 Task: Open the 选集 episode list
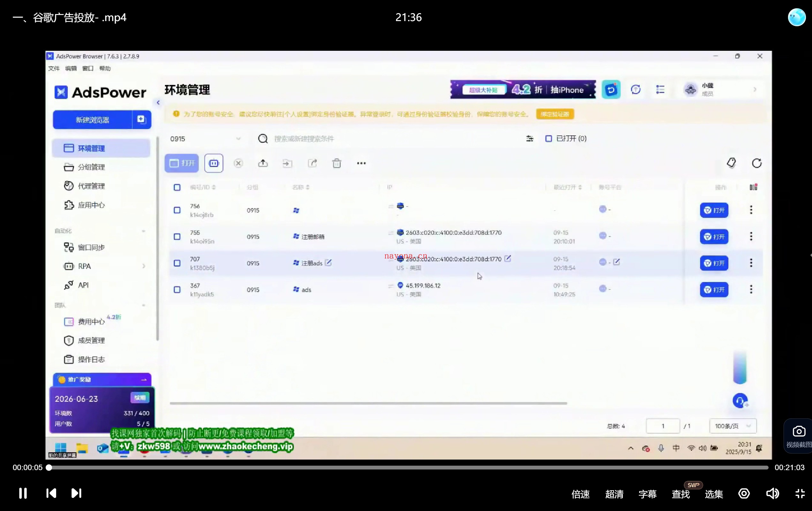coord(714,494)
